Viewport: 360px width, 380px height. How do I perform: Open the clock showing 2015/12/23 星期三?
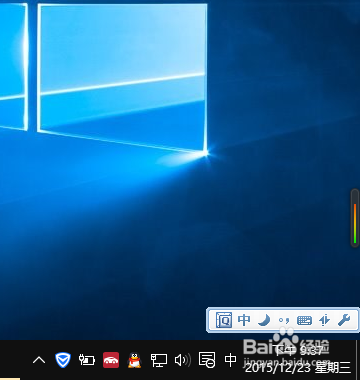pos(298,360)
